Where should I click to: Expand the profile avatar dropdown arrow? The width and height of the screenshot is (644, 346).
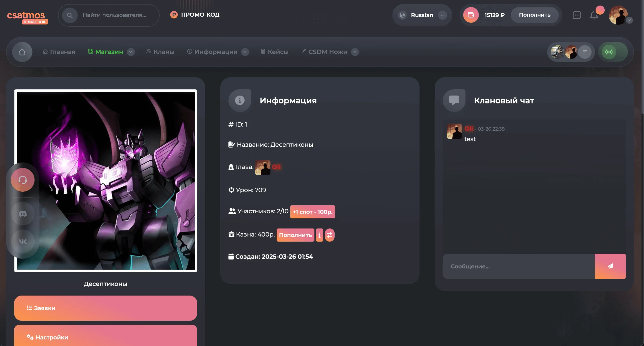(629, 20)
